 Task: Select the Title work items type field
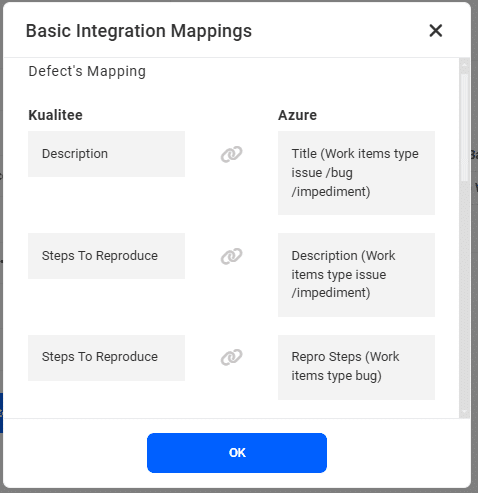click(x=356, y=173)
